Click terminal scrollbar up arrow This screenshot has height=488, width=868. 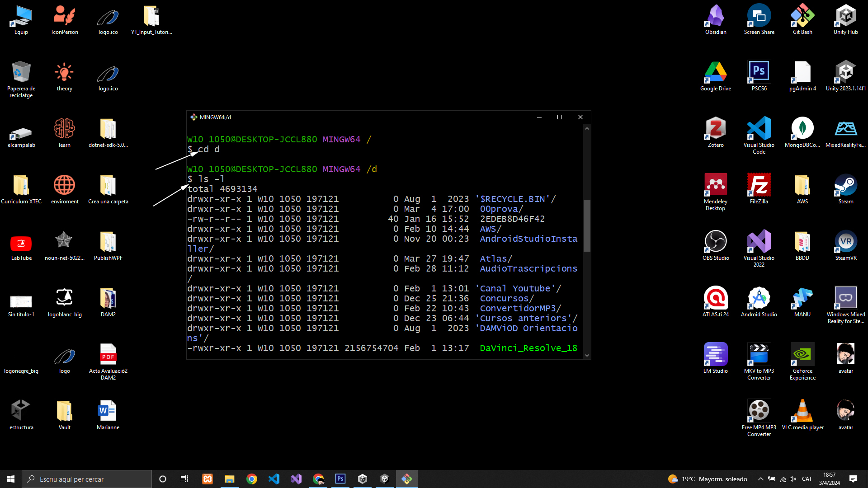[x=587, y=129]
